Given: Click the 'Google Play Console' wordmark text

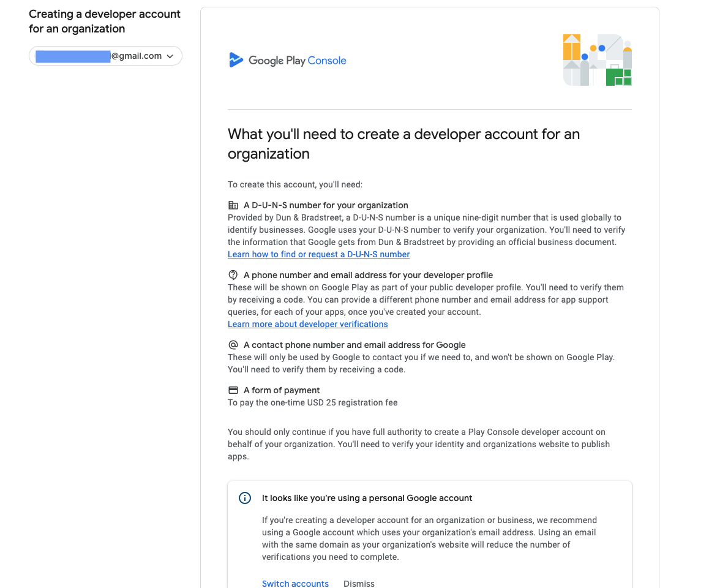Looking at the screenshot, I should coord(298,61).
